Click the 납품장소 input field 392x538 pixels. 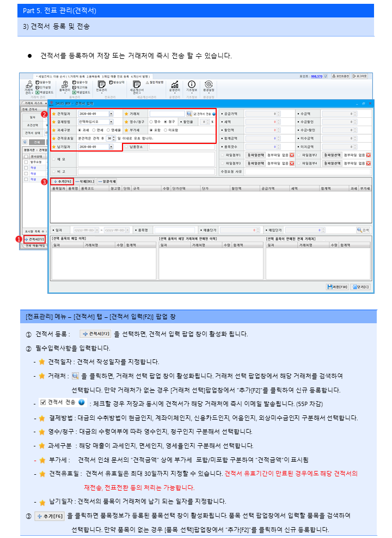click(182, 147)
